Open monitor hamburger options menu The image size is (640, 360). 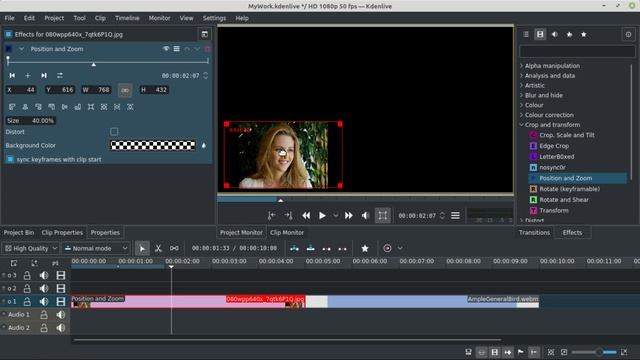456,216
